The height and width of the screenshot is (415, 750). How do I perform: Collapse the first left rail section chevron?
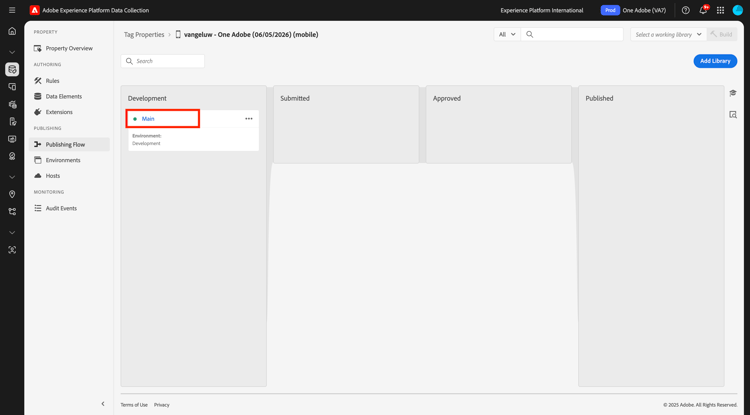pyautogui.click(x=12, y=52)
